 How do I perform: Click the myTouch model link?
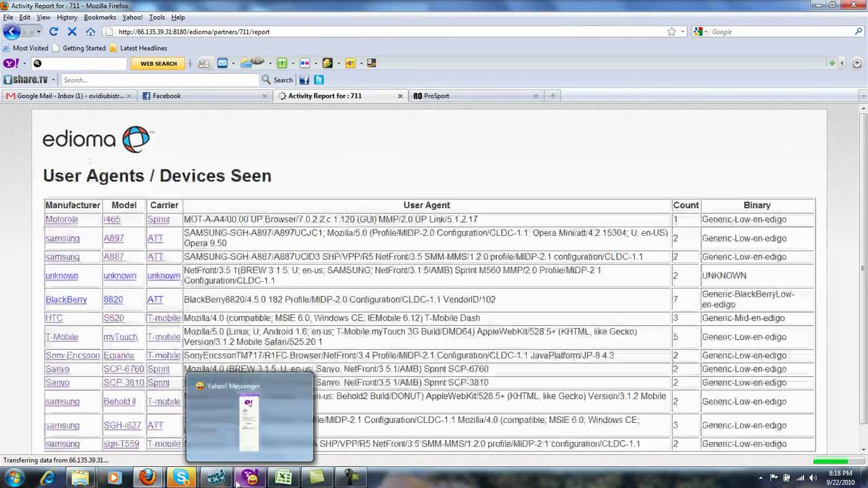(x=121, y=337)
